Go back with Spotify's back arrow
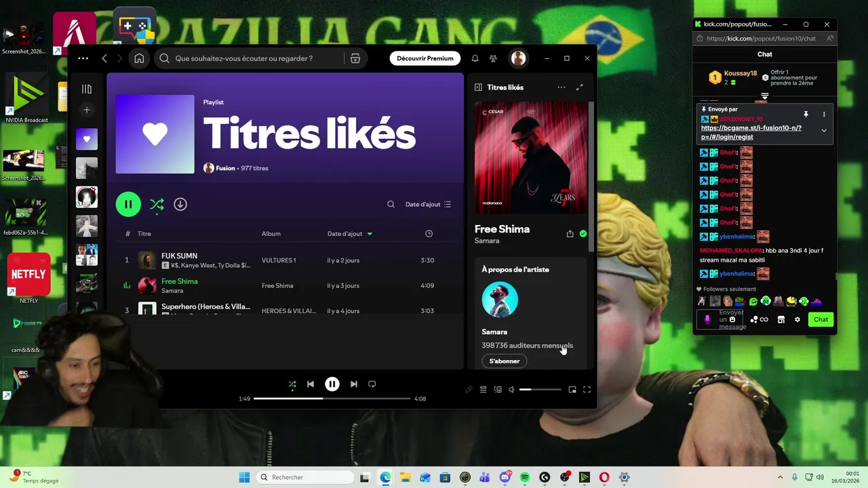 104,58
